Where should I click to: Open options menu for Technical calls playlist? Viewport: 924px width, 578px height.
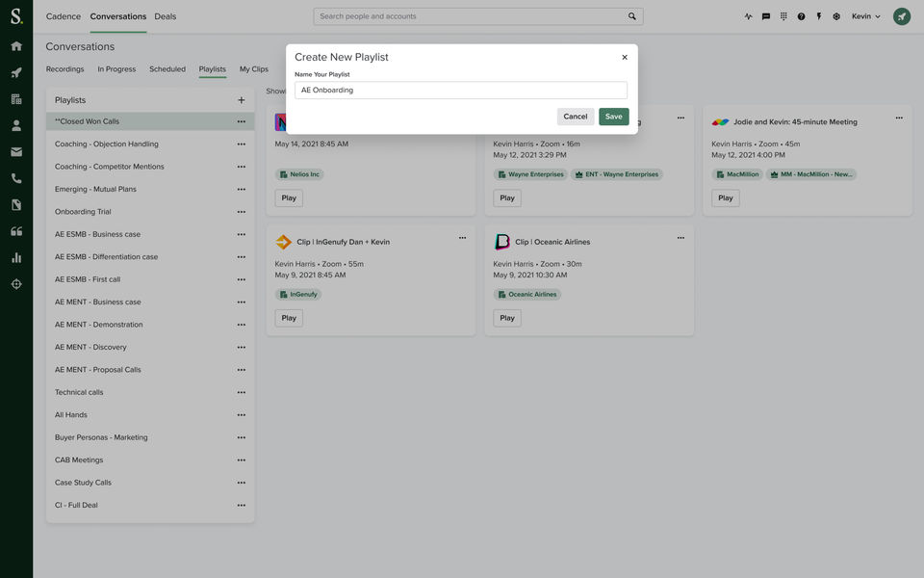coord(242,392)
